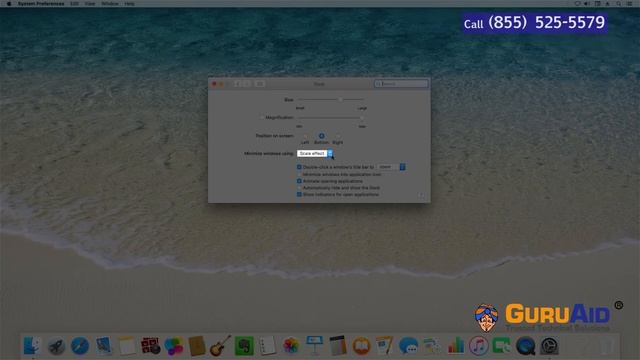Launch the orange iBooks icon
This screenshot has height=360, width=640.
coord(361,346)
